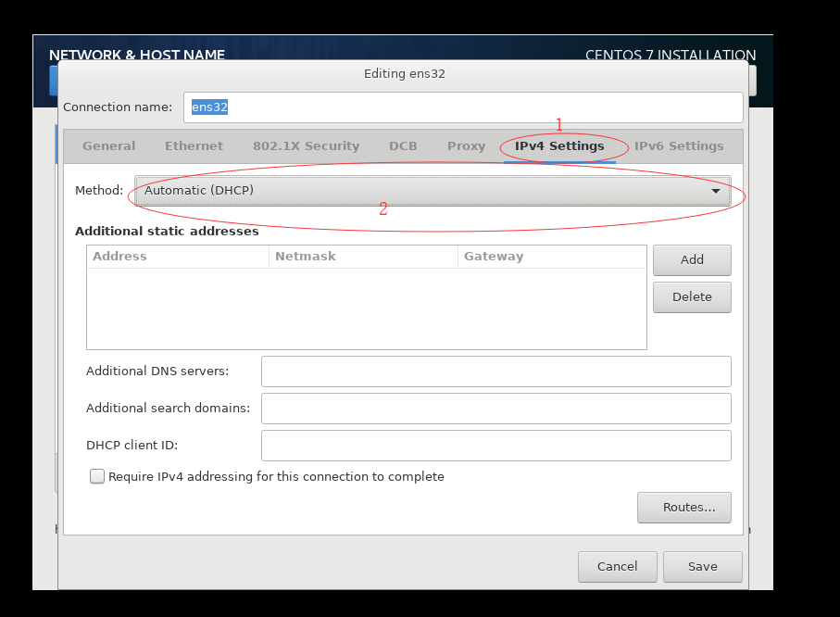Click the Address column header
840x617 pixels.
pyautogui.click(x=177, y=257)
